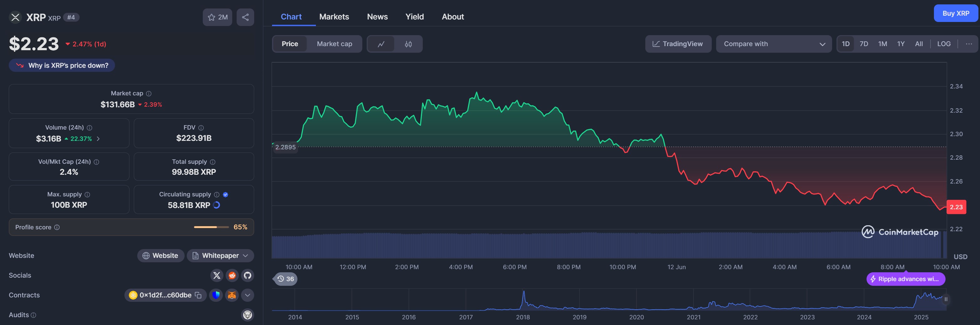
Task: Toggle LOG scale on chart
Action: tap(944, 44)
